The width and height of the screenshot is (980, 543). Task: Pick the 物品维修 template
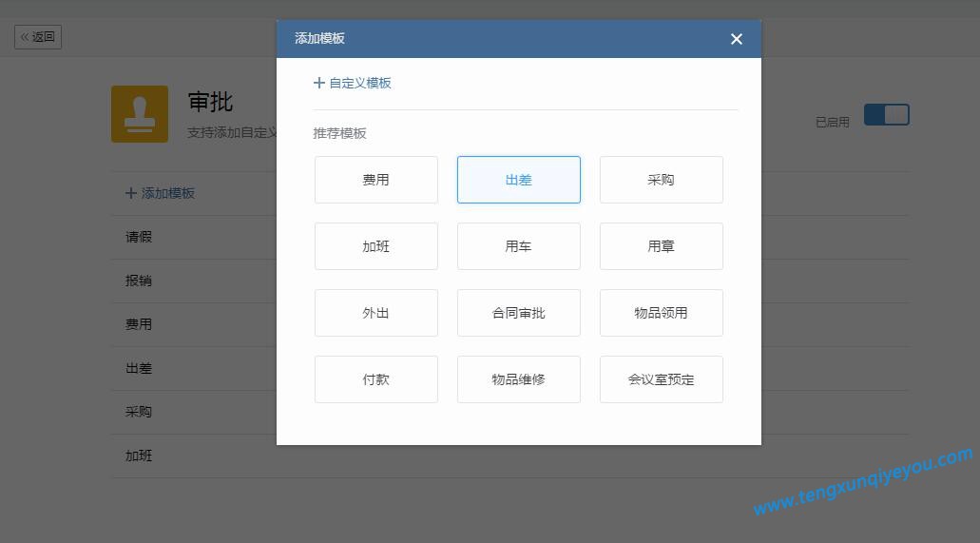[x=519, y=379]
